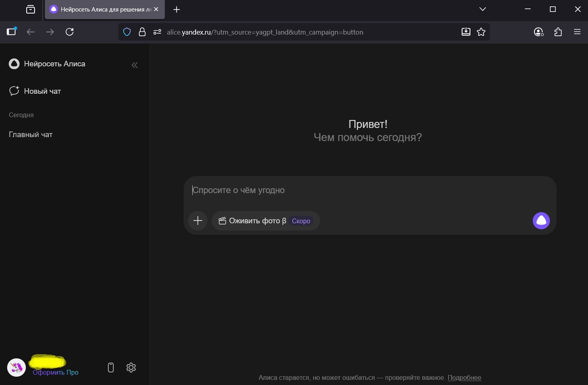
Task: Collapse the sidebar with double chevron
Action: 135,65
